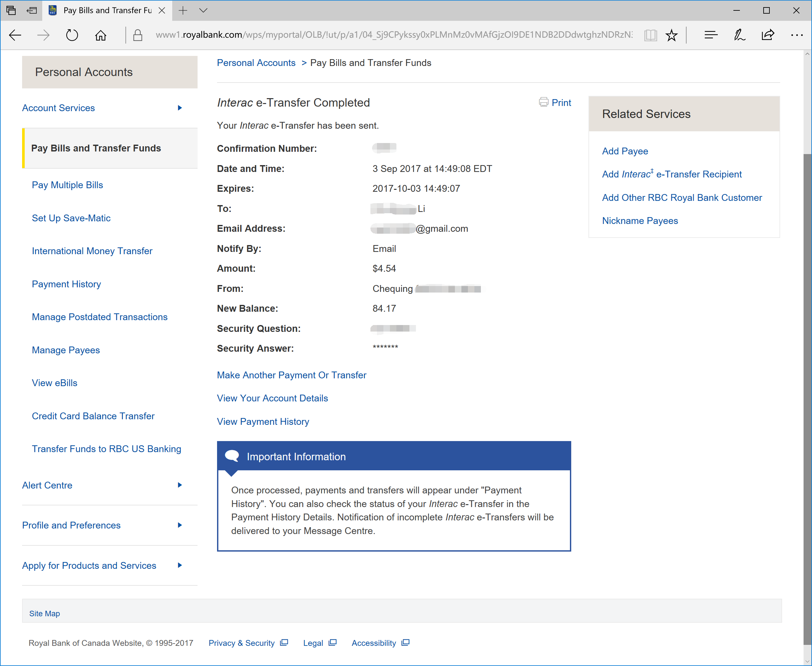
Task: Open Credit Card Balance Transfer
Action: click(x=93, y=416)
